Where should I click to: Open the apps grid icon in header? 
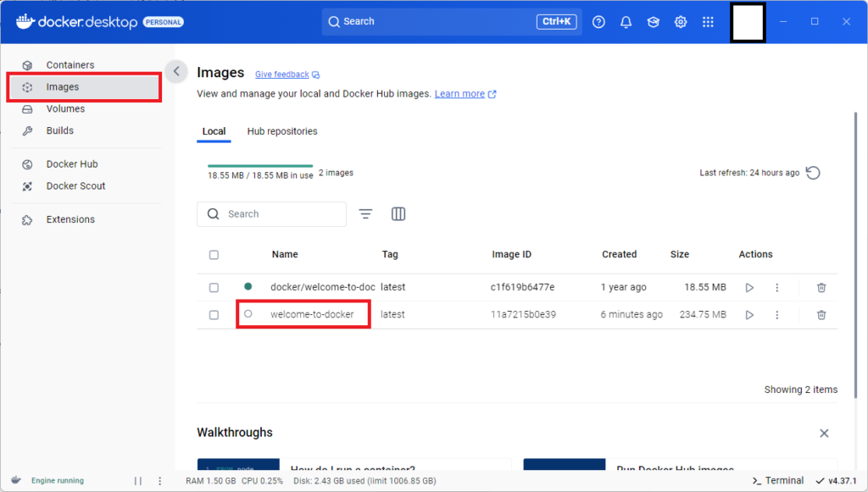(x=708, y=21)
